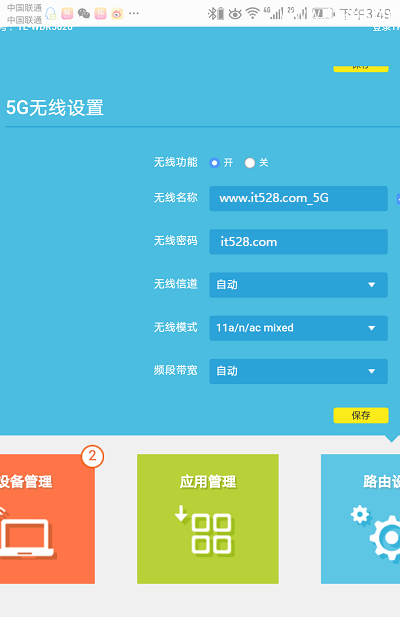Tap the Bluetooth status icon

point(212,14)
